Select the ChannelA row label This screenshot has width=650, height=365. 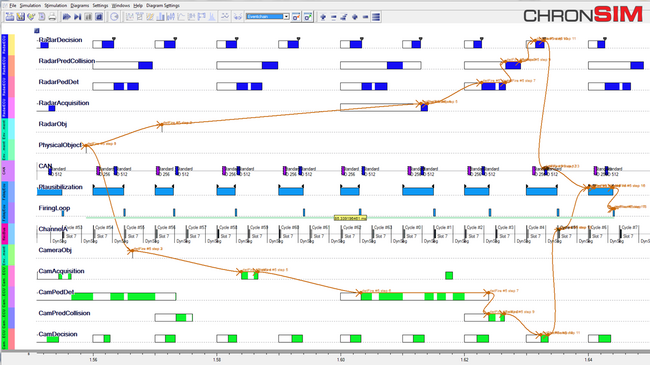click(53, 229)
